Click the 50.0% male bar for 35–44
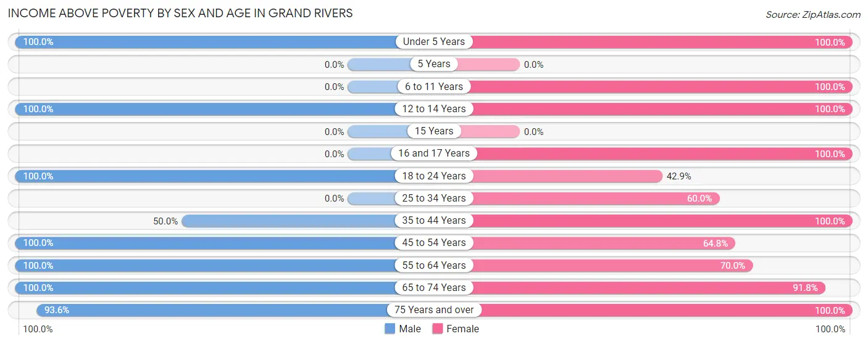This screenshot has height=344, width=868. pos(290,221)
